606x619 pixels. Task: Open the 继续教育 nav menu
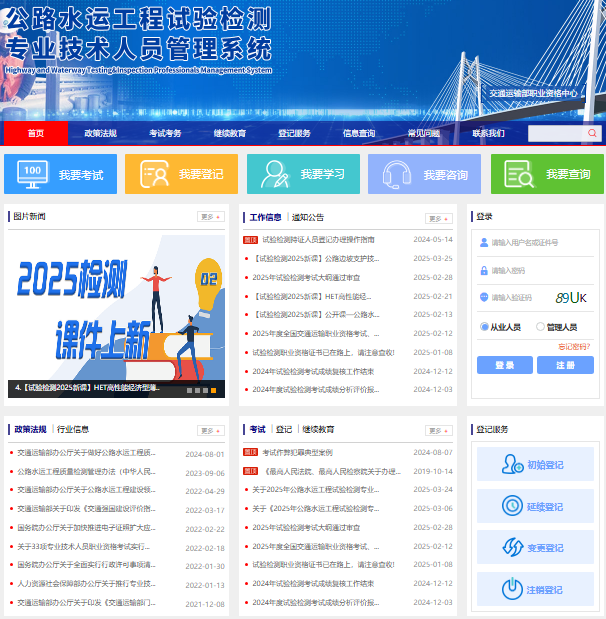point(230,133)
